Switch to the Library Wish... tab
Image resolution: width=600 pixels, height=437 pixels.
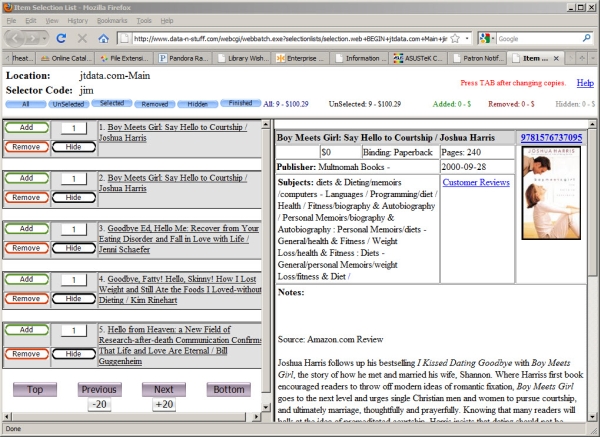(x=242, y=58)
